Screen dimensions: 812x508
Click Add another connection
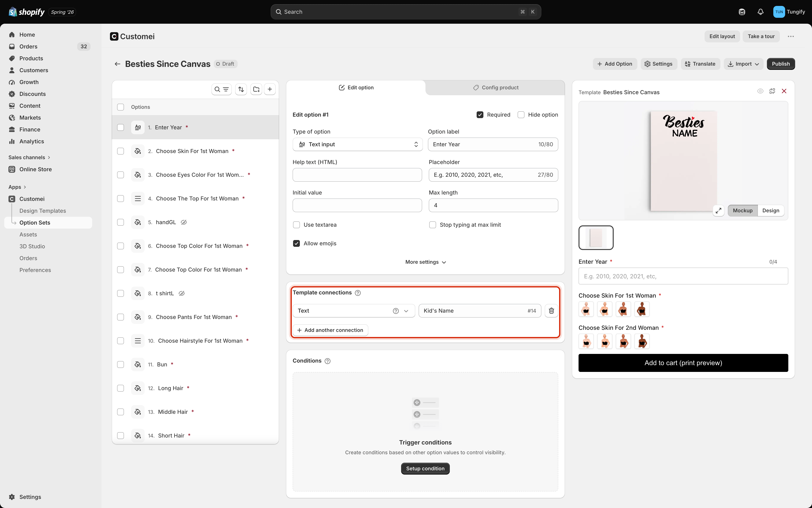330,330
